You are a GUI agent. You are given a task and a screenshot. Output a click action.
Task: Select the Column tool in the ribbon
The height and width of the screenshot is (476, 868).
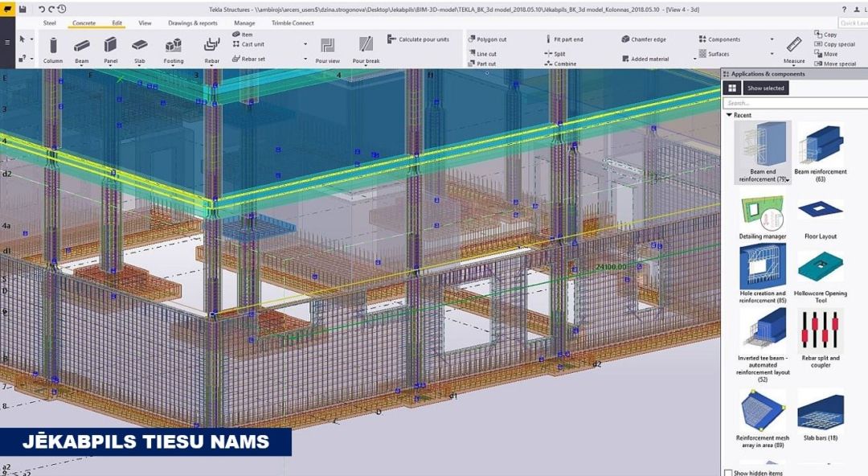click(53, 49)
